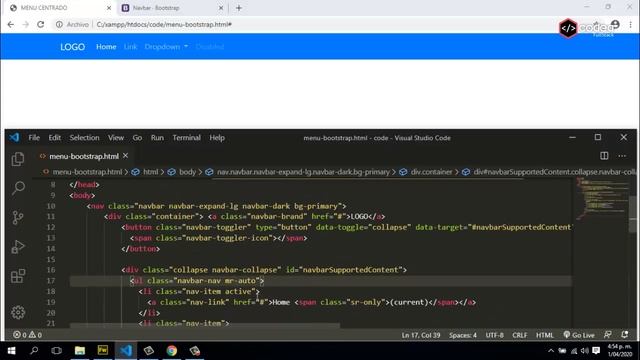The image size is (640, 360).
Task: Split the editor to the right
Action: [604, 156]
